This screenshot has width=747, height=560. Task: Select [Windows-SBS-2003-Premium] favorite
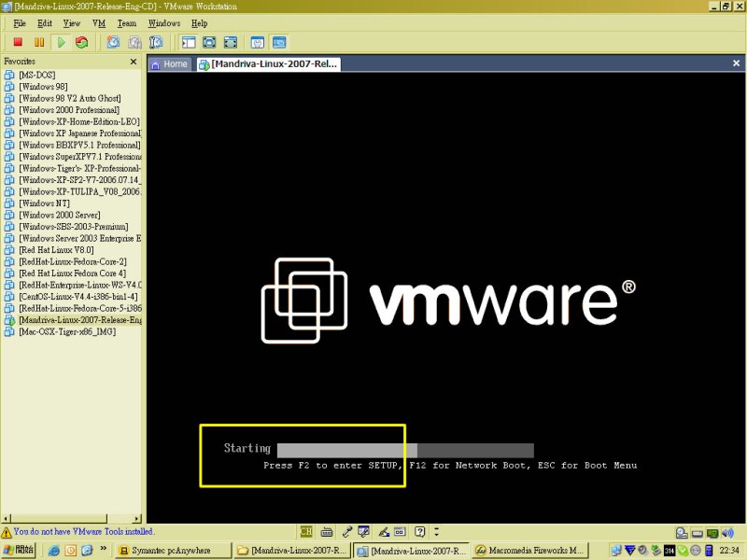click(66, 227)
